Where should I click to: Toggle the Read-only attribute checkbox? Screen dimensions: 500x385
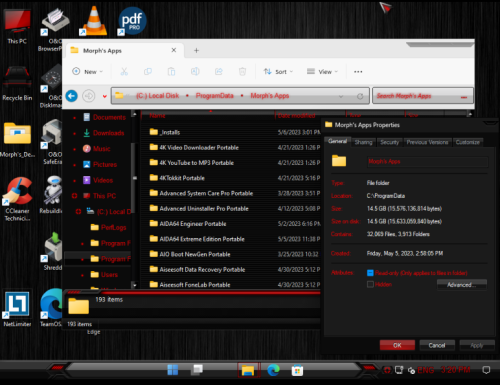[x=370, y=273]
